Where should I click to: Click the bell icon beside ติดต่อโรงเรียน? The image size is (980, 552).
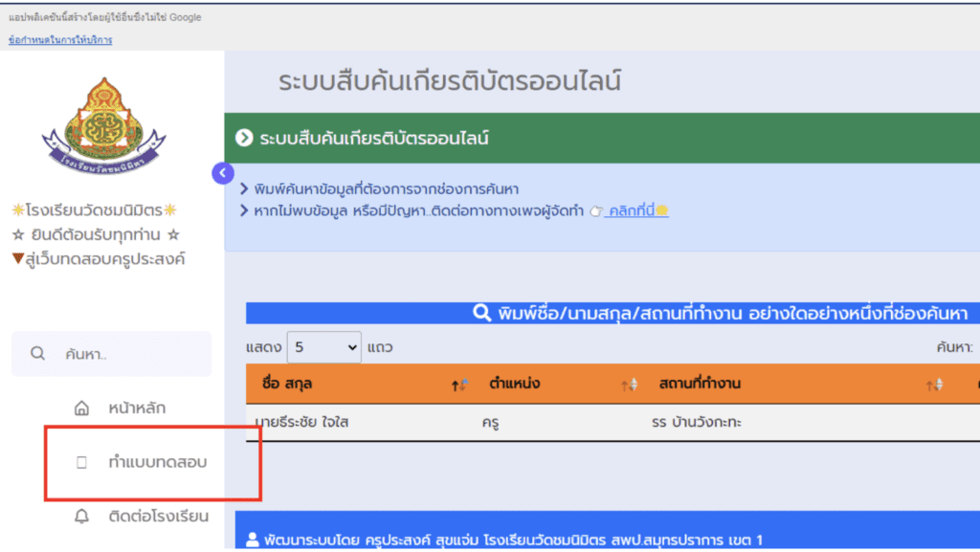click(x=81, y=517)
